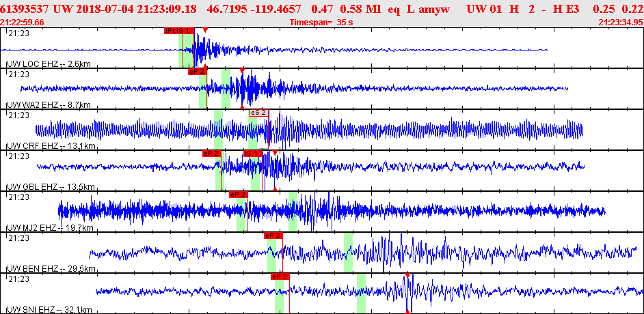Click the UW SNI EHZ 32.1km label
The image size is (644, 314).
pos(49,310)
